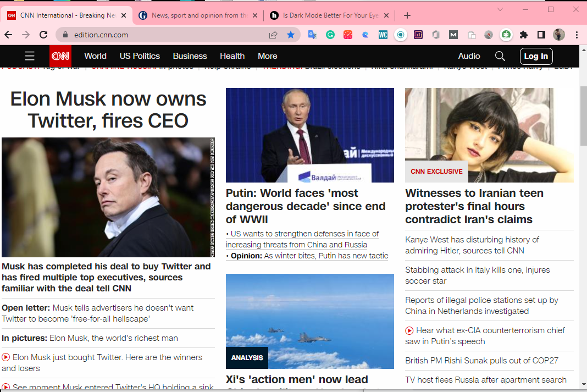Image resolution: width=587 pixels, height=392 pixels.
Task: Open a new browser tab
Action: coord(407,15)
